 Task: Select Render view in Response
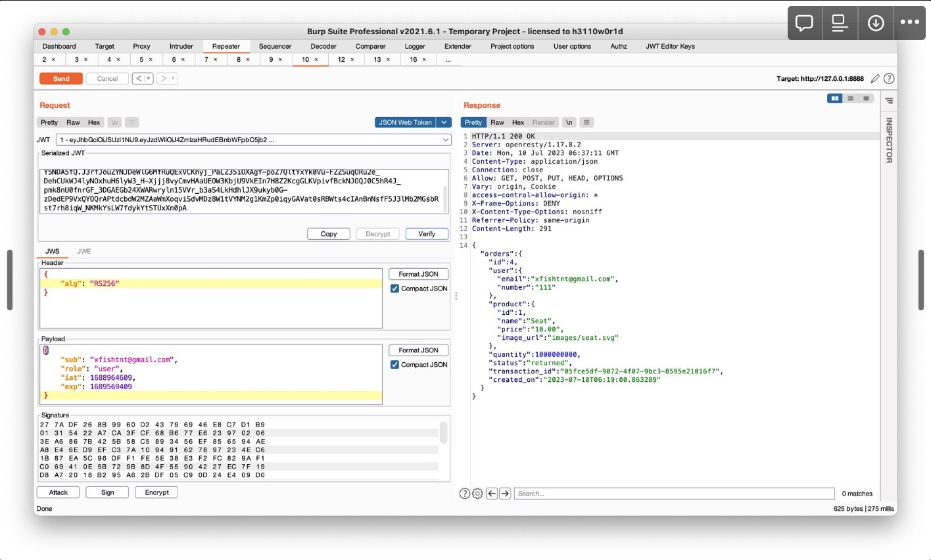(544, 122)
